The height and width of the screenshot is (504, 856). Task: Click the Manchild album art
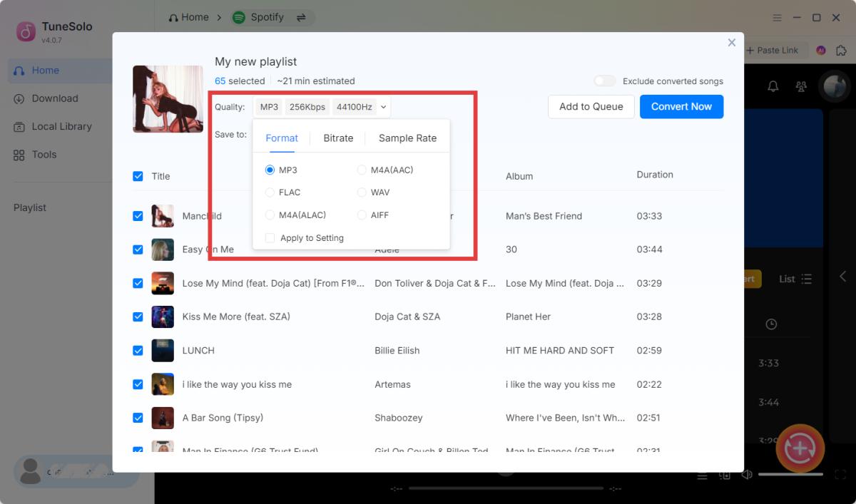point(163,216)
